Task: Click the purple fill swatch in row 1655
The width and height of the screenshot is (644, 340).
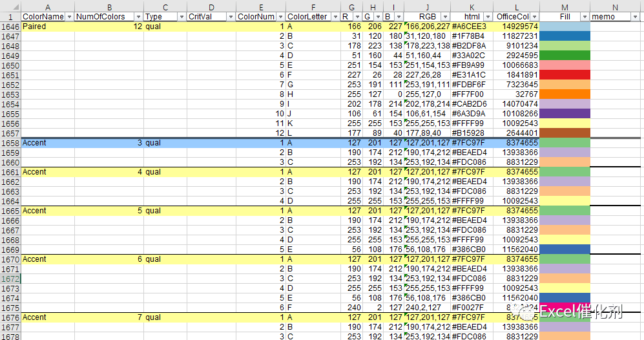Action: tap(565, 114)
